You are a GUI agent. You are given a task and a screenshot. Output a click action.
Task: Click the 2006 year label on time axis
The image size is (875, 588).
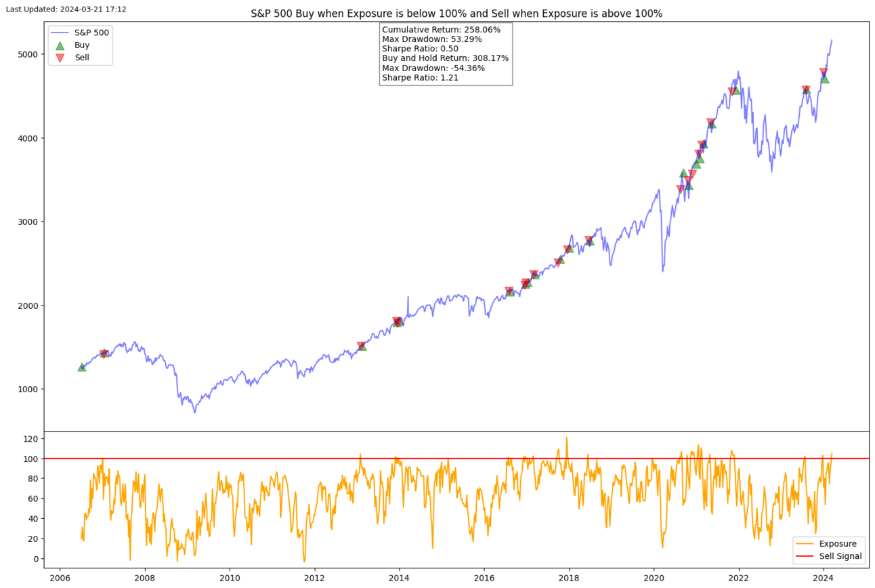pyautogui.click(x=60, y=579)
